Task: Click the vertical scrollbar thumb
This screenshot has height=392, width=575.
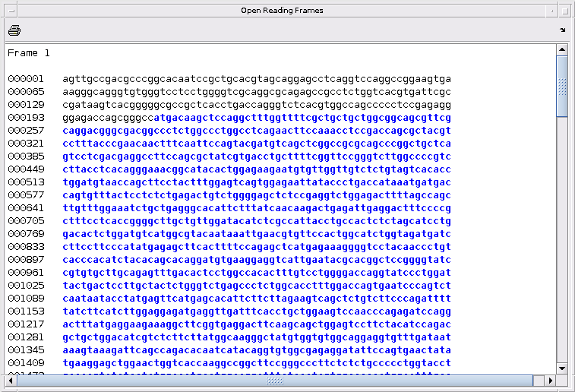Action: pyautogui.click(x=562, y=86)
